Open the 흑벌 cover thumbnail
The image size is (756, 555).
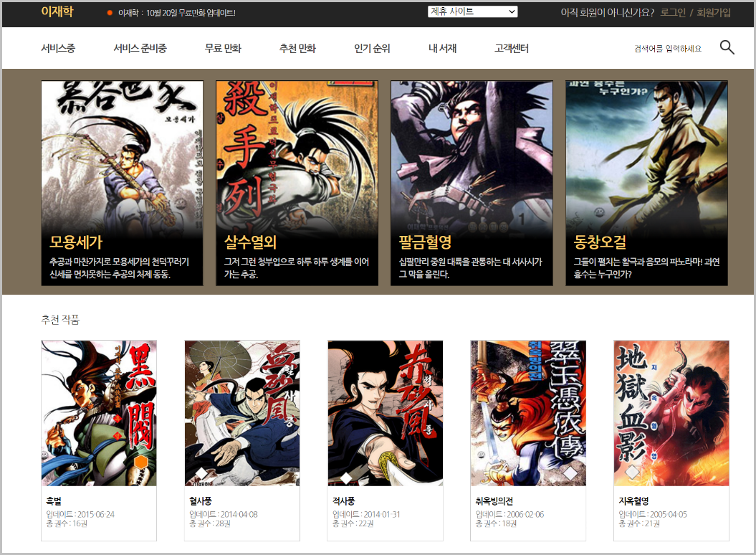[99, 413]
